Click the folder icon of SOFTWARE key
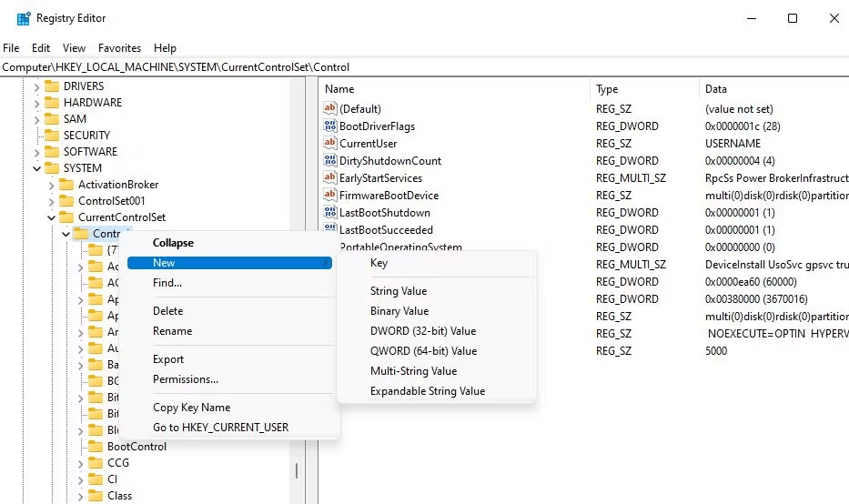 (x=52, y=152)
